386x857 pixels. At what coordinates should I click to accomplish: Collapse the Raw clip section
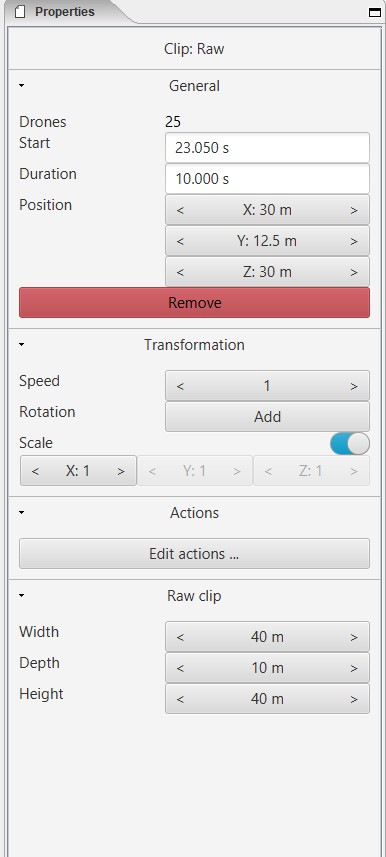(x=21, y=595)
